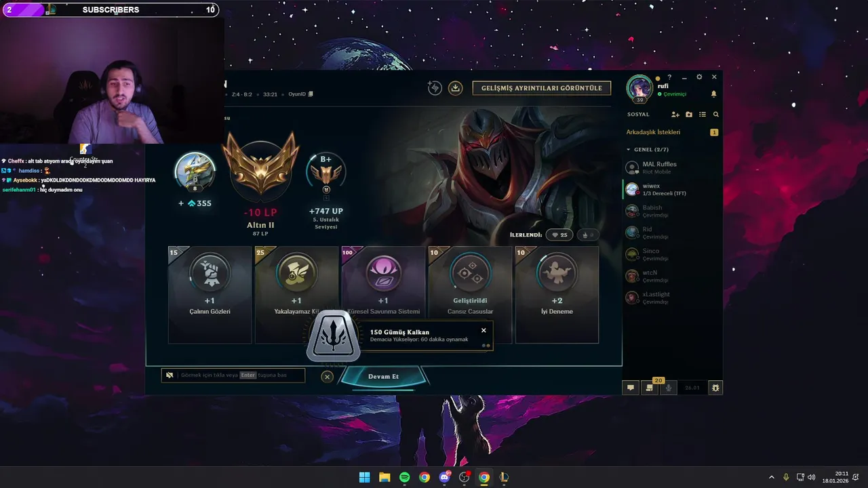Click the OyunID copy icon
This screenshot has width=868, height=488.
(x=311, y=94)
